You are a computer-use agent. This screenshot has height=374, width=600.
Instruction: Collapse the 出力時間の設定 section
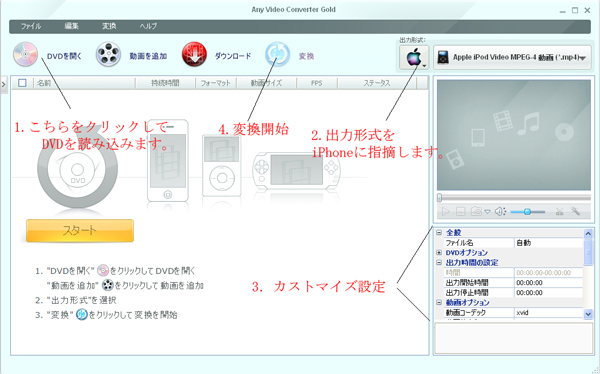(x=439, y=263)
